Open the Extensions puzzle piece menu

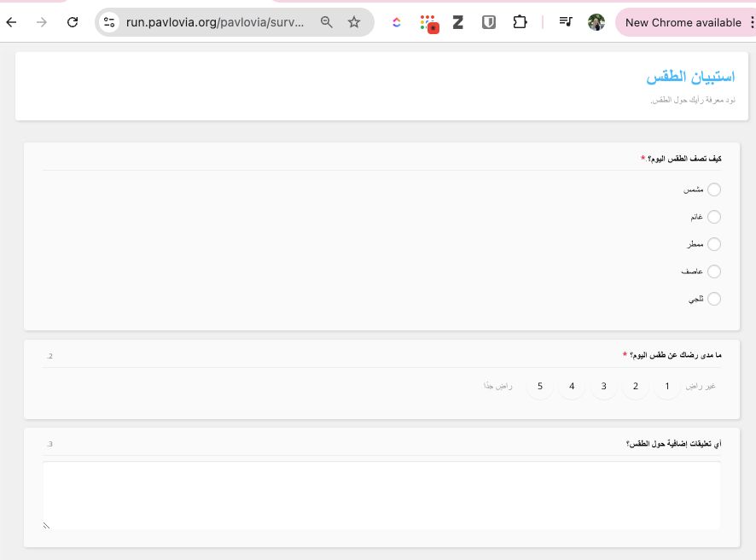520,22
